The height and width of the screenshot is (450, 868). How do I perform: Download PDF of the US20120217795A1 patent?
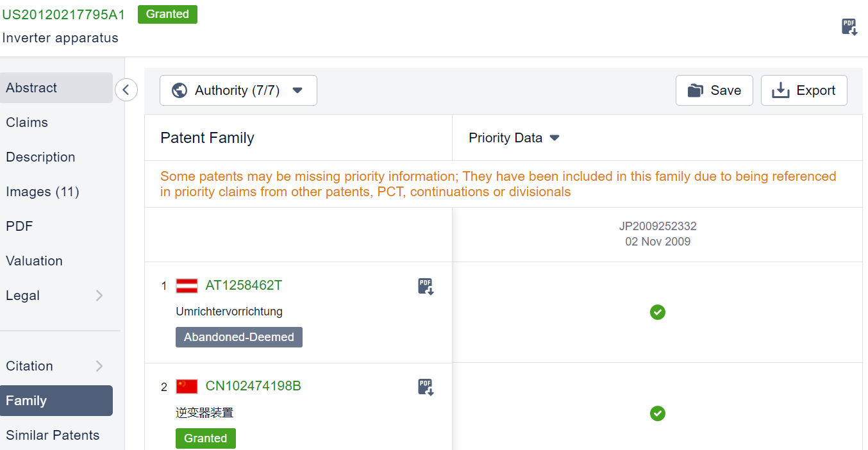pos(849,27)
